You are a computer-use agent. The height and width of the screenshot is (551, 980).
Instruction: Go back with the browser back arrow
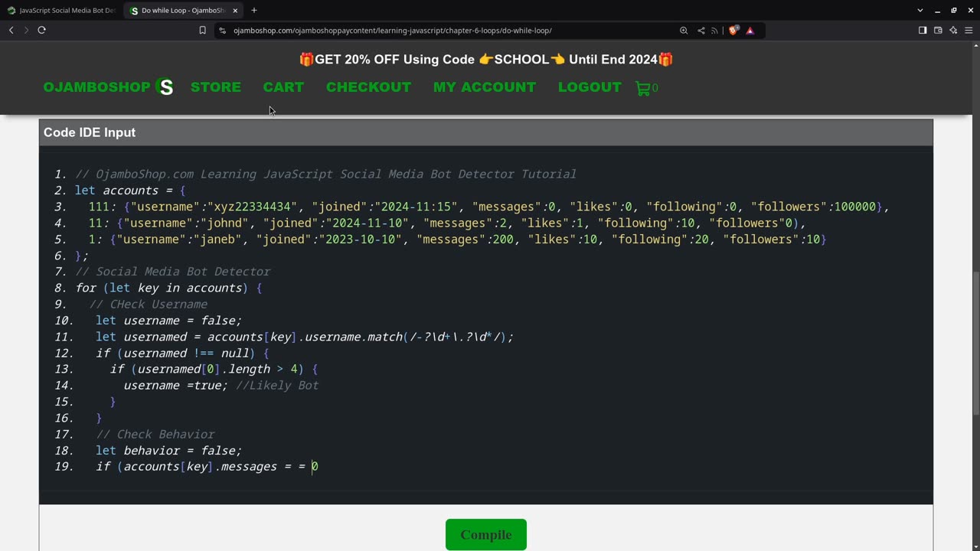pos(11,30)
